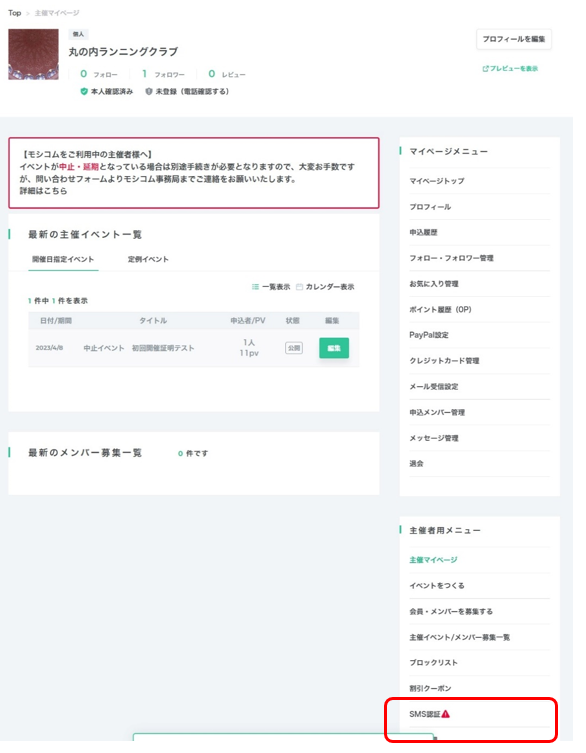
Task: Click 中止イベント label in event row
Action: [104, 348]
